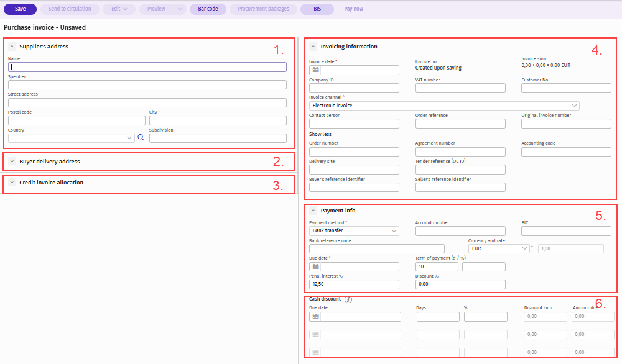Collapse the Payment info section
The width and height of the screenshot is (622, 364).
click(x=313, y=211)
